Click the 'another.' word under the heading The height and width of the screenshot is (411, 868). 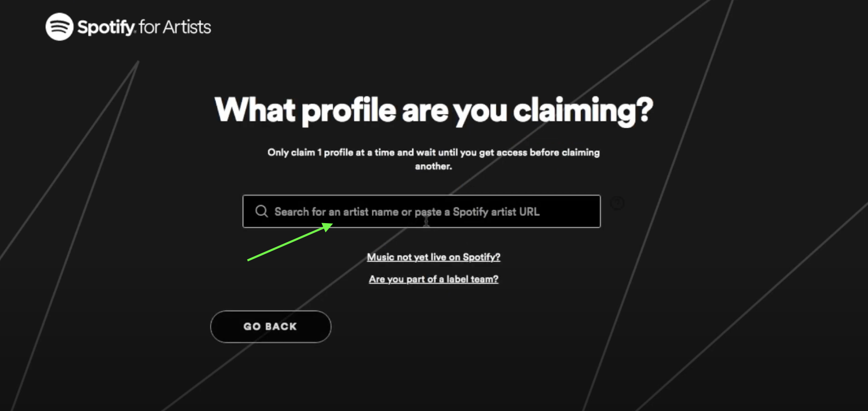[433, 166]
